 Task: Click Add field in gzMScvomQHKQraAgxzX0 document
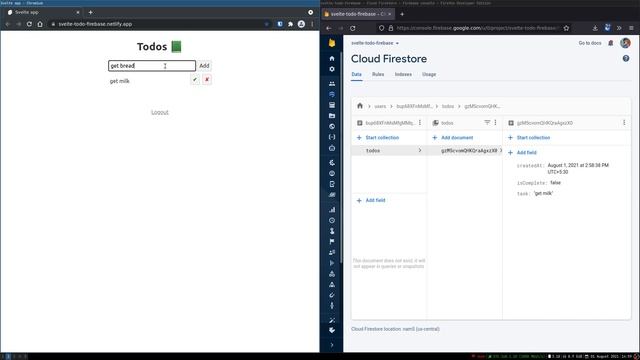click(522, 152)
